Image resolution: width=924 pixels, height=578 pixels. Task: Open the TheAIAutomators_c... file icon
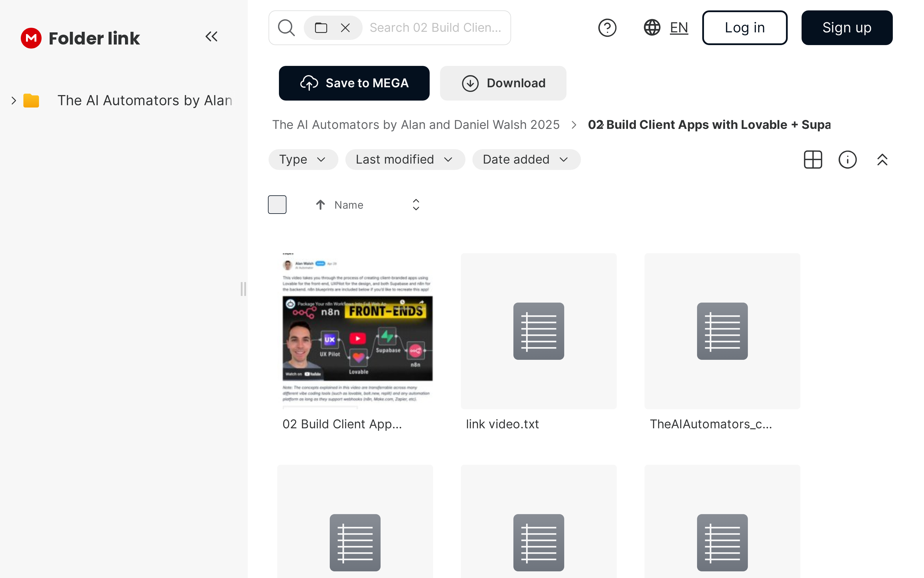[x=722, y=331]
